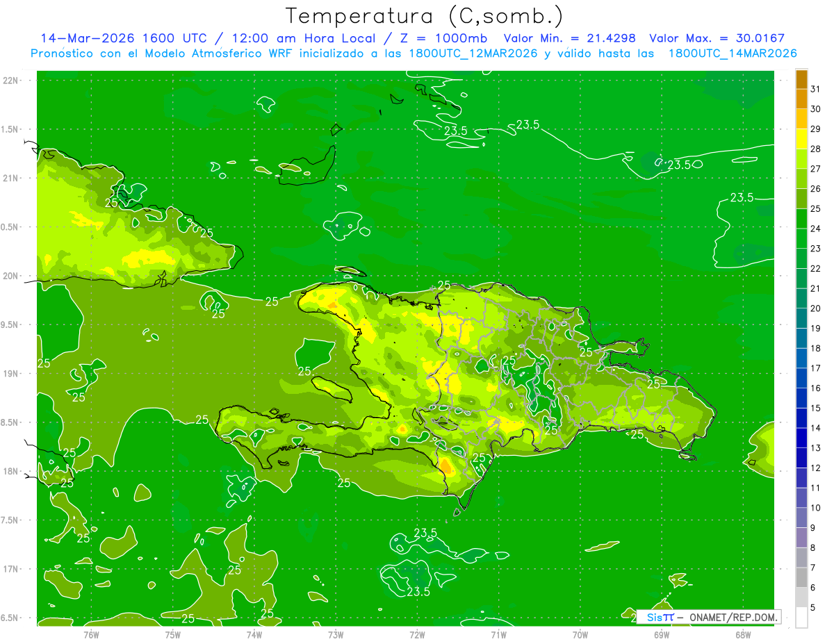This screenshot has width=834, height=644.
Task: Click the "1800UTC_12MAR2026" initialization time
Action: point(473,53)
